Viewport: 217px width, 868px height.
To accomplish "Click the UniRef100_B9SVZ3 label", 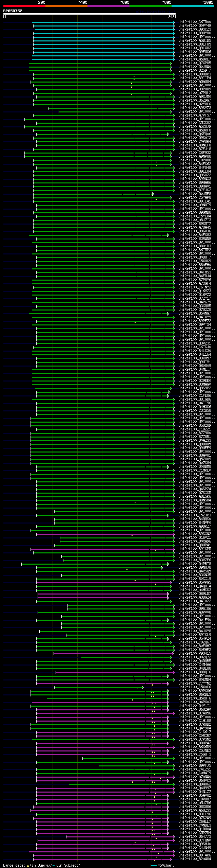I will pos(195,108).
